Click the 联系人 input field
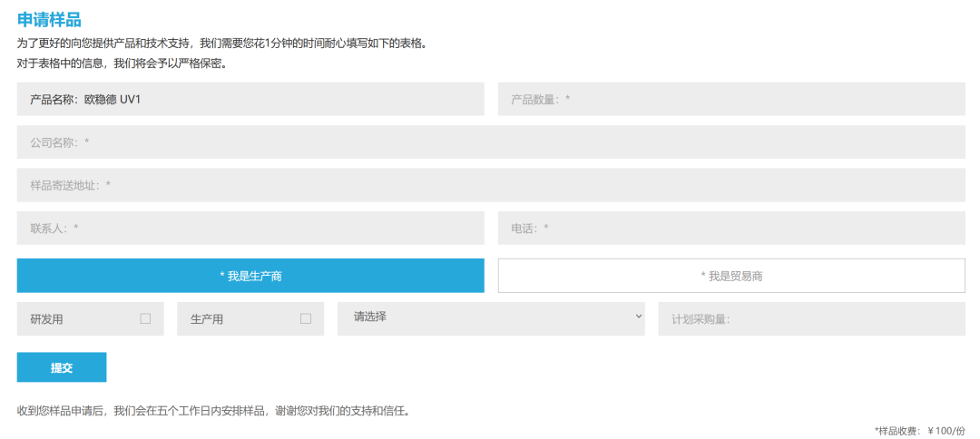Image resolution: width=980 pixels, height=439 pixels. pos(250,229)
